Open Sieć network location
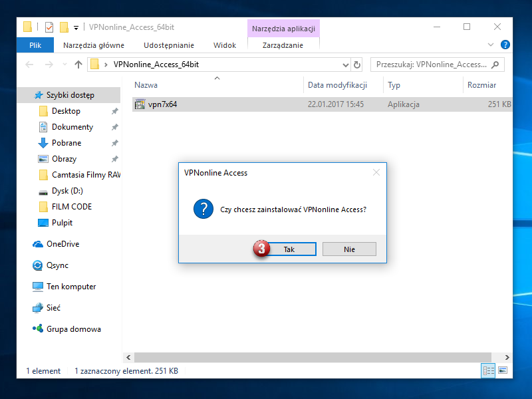The width and height of the screenshot is (532, 399). point(53,308)
